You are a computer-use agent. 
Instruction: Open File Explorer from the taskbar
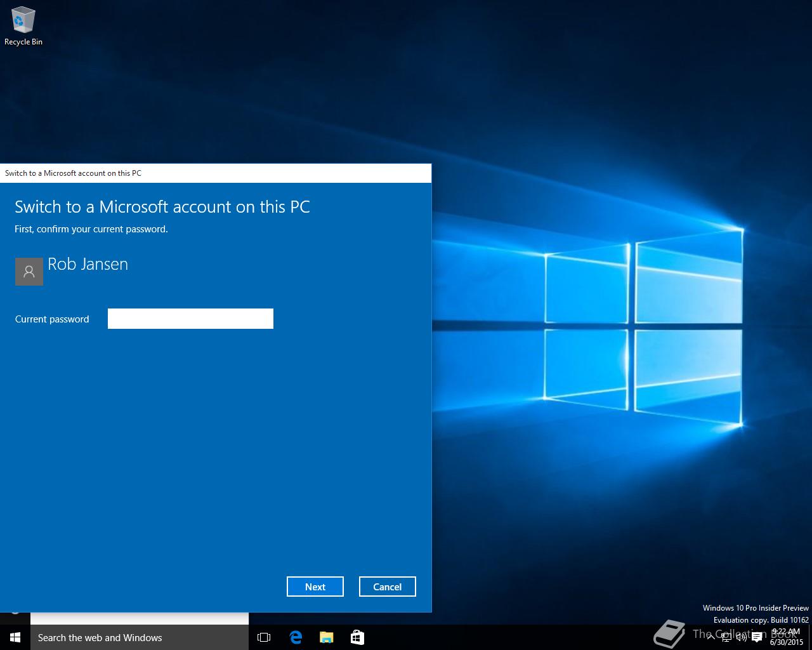tap(326, 637)
